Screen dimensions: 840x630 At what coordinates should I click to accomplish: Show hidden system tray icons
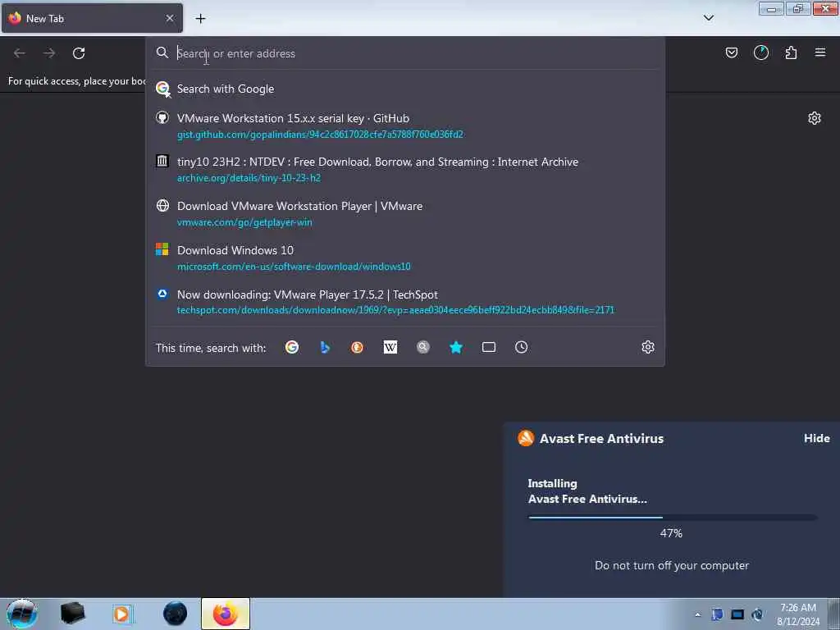tap(697, 615)
